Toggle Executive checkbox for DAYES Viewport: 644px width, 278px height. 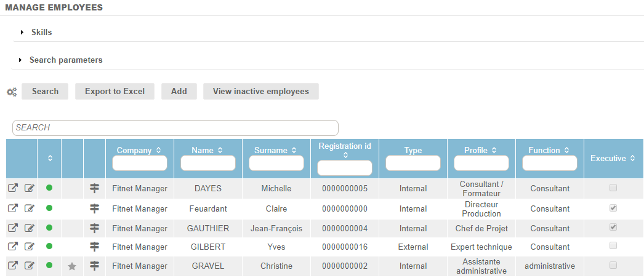tap(613, 188)
